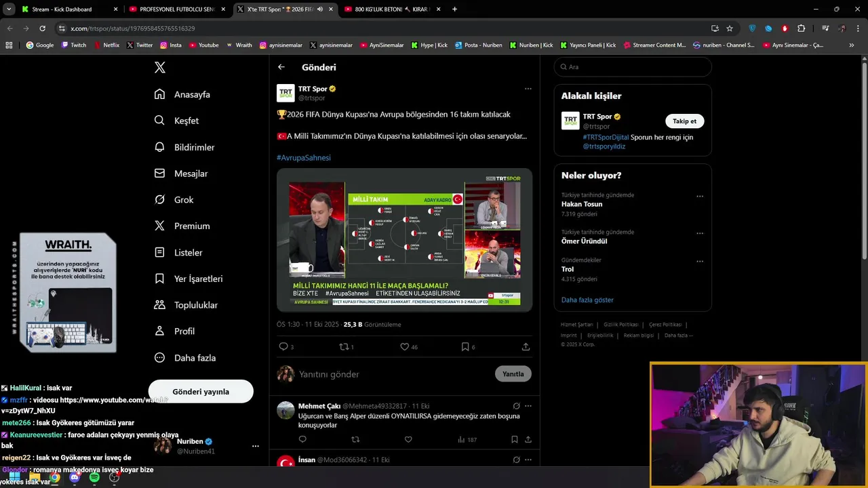Play the Milli Takım video thumbnail

[404, 240]
